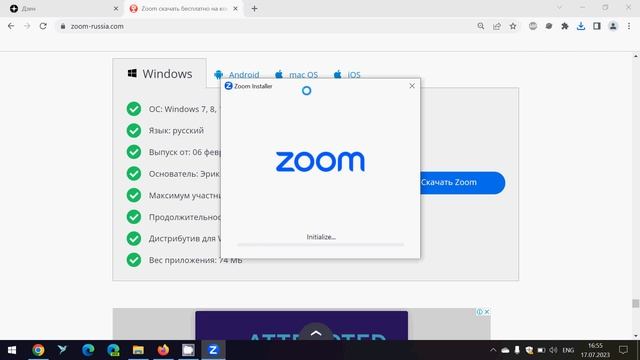Open Firefox from the taskbar
This screenshot has height=360, width=640.
click(x=163, y=350)
